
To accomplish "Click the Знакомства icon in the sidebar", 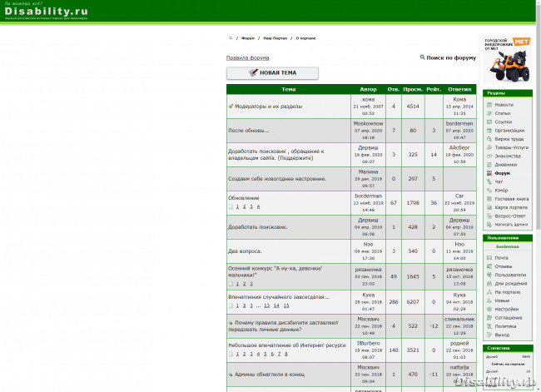I will click(x=489, y=156).
